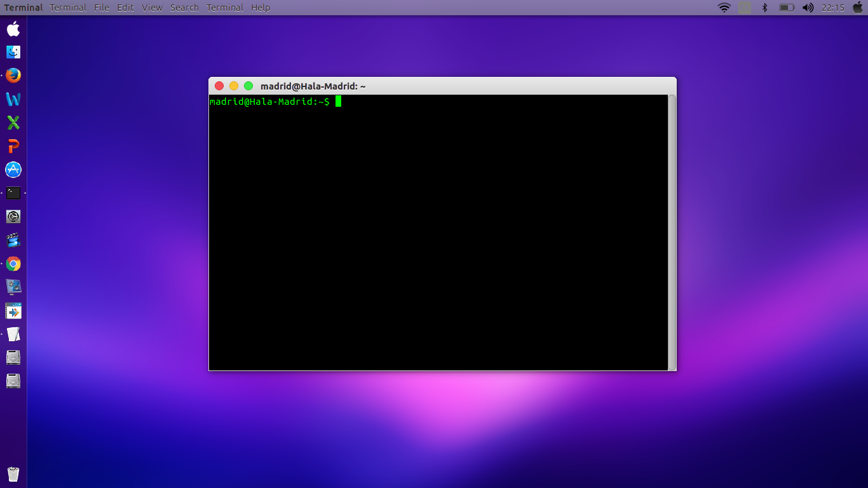Launch the Terminal icon in the dock
The width and height of the screenshot is (868, 488).
point(13,193)
